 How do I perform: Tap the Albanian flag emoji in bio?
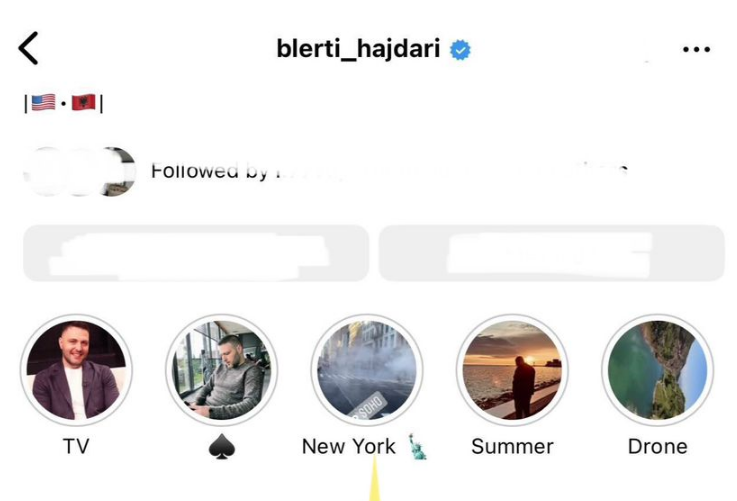coord(84,102)
